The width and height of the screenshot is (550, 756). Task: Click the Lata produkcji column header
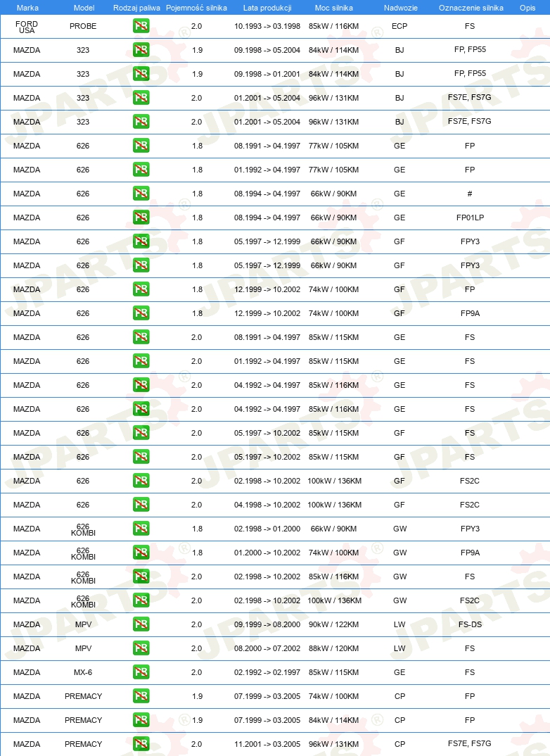tap(267, 8)
